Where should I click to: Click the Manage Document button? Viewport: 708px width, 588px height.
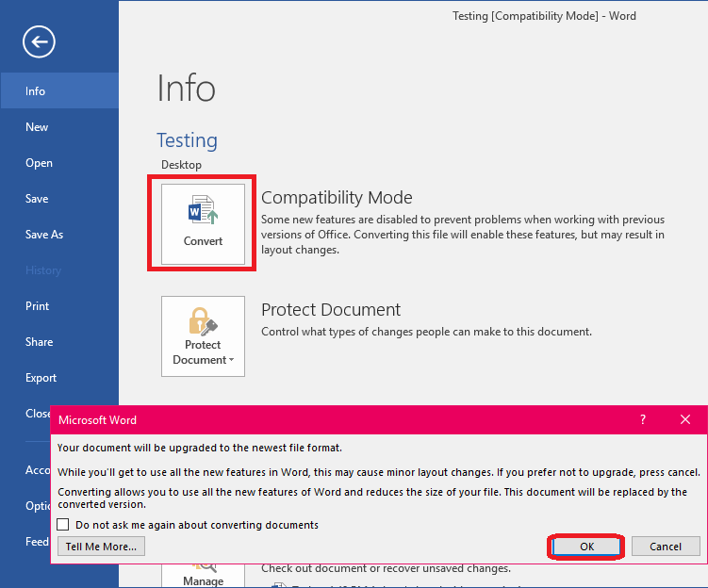point(203,576)
